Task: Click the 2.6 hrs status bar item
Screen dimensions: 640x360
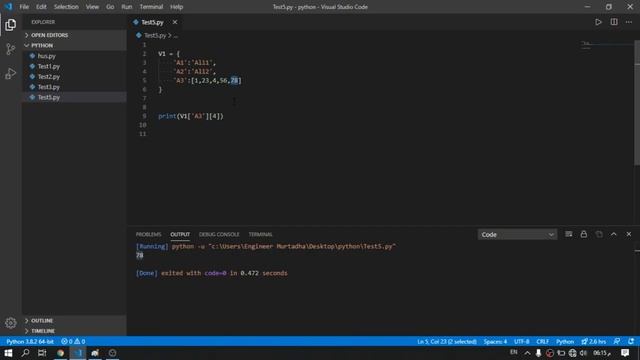Action: point(594,342)
